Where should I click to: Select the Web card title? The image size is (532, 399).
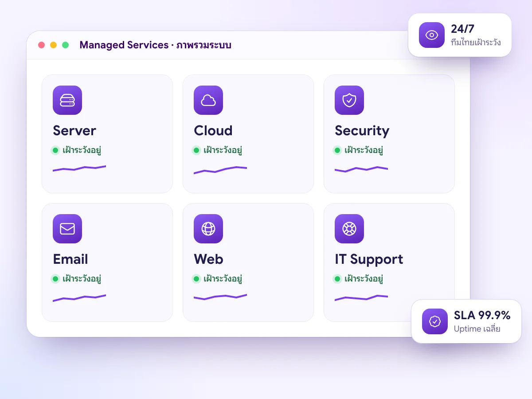click(x=208, y=259)
